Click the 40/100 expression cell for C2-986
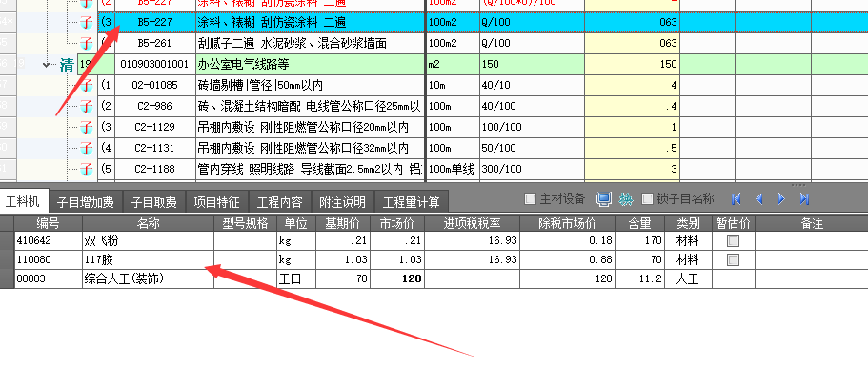868x370 pixels. click(x=532, y=107)
